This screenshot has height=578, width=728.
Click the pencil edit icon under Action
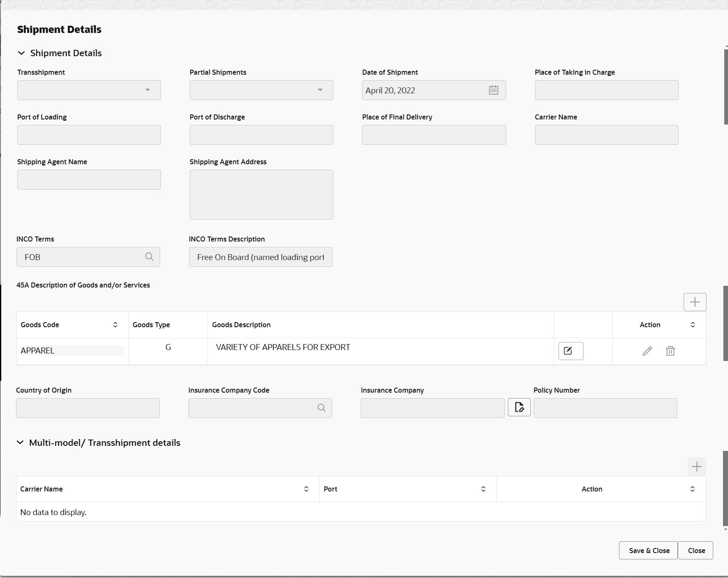pos(648,351)
